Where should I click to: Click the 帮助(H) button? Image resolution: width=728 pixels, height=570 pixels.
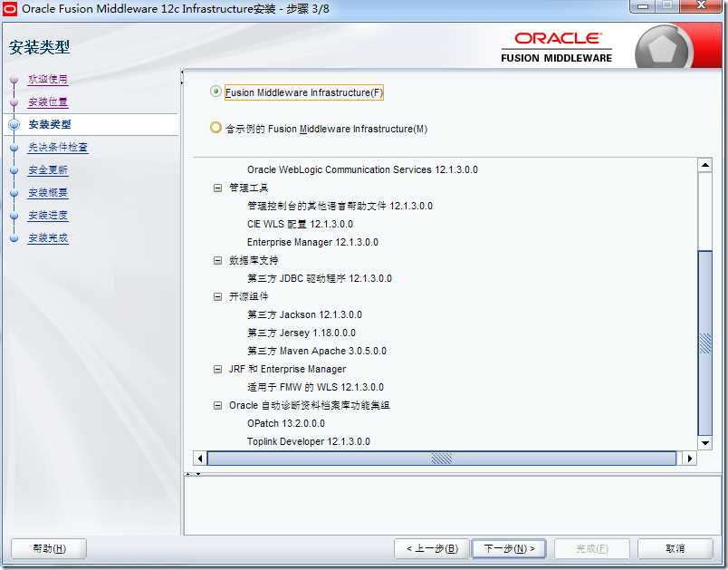click(x=49, y=548)
